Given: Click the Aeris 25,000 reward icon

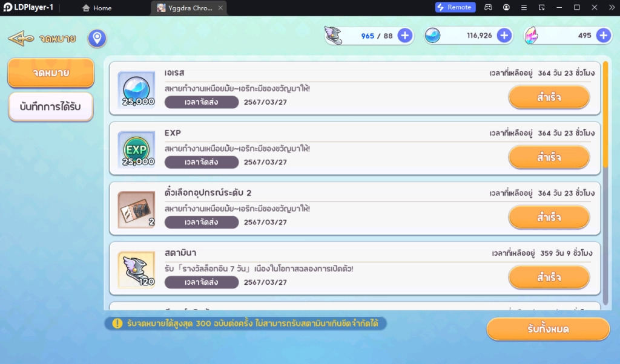Looking at the screenshot, I should pos(136,89).
